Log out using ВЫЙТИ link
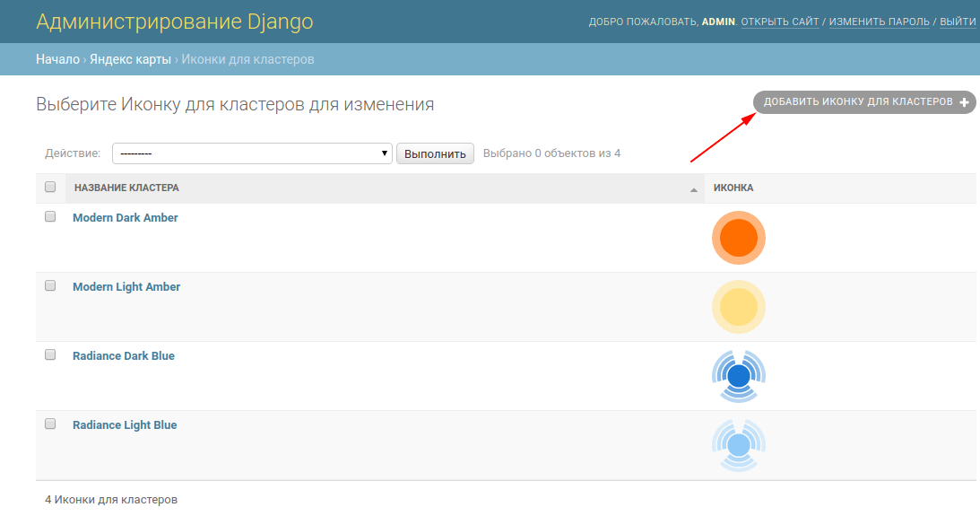This screenshot has width=980, height=516. coord(958,22)
